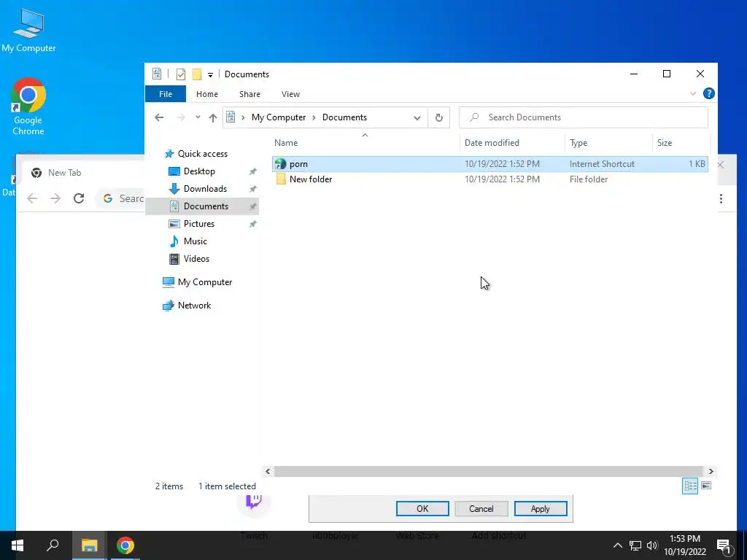Open Desktop in navigation pane
The image size is (747, 560).
(199, 171)
